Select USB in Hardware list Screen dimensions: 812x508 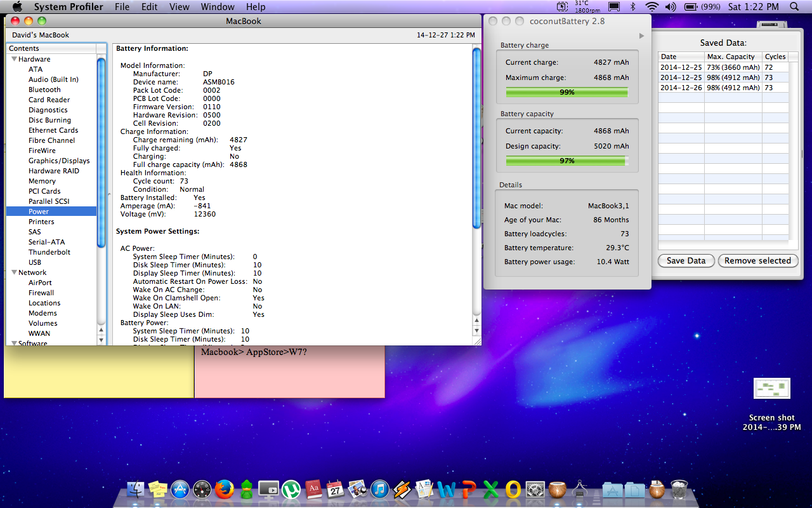coord(51,262)
